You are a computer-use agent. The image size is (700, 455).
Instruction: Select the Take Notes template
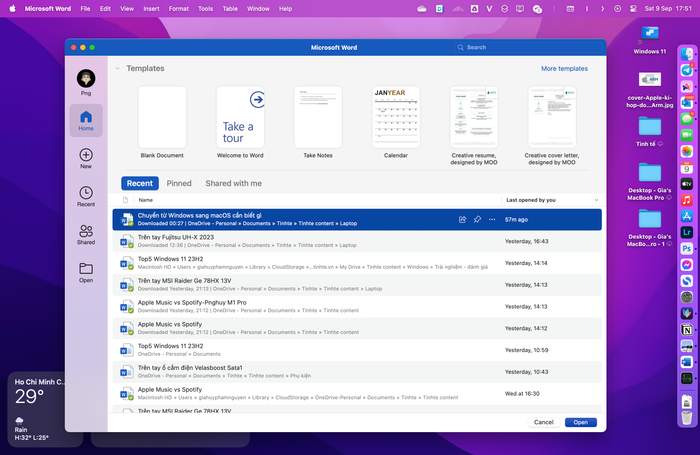tap(318, 117)
